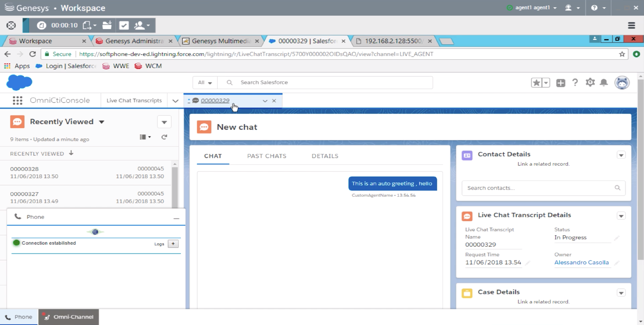The image size is (644, 325).
Task: Click the Salesforce help question mark icon
Action: click(575, 82)
